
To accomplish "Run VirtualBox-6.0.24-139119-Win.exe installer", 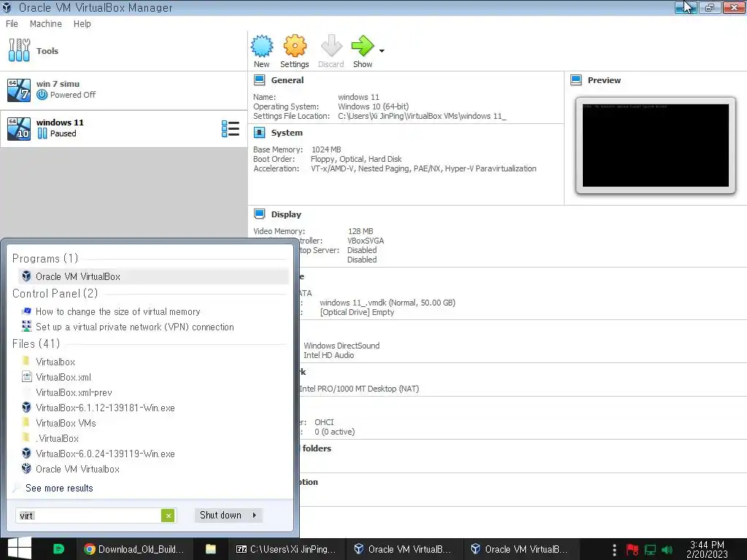I will pyautogui.click(x=105, y=454).
